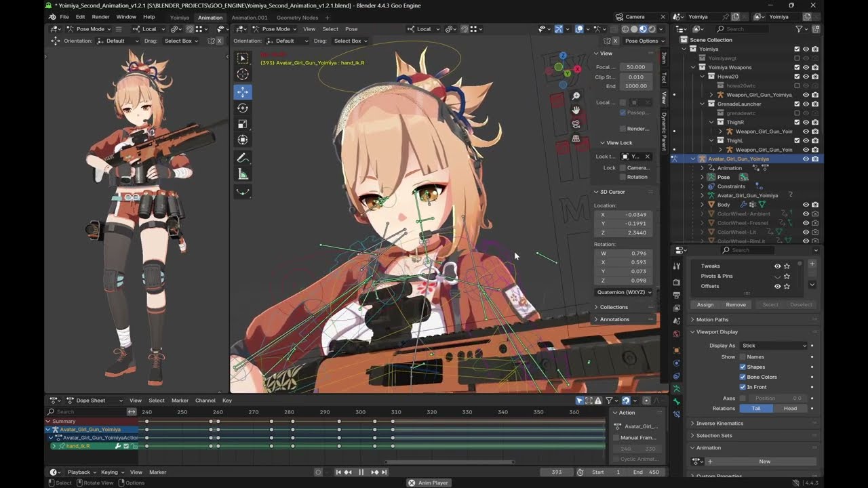Set bone relations to Head
Screen dimensions: 868x488
tap(790, 409)
